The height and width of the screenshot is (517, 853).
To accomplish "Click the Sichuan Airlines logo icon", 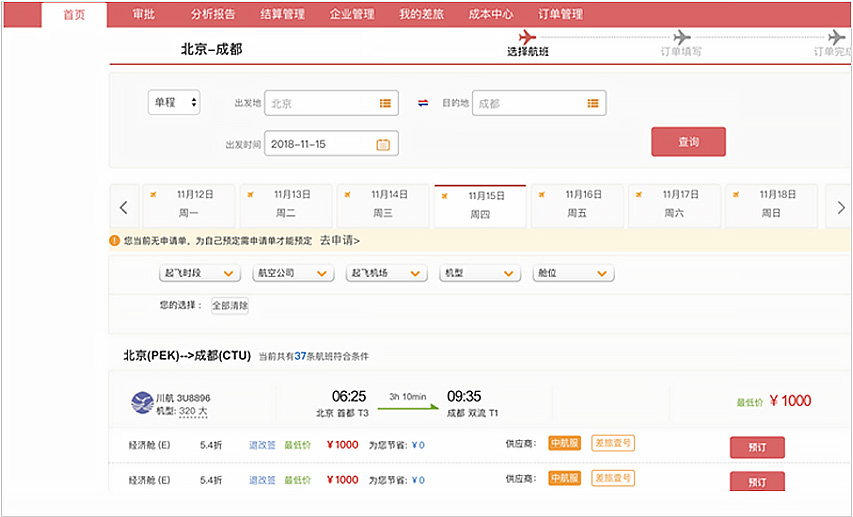I will (142, 402).
